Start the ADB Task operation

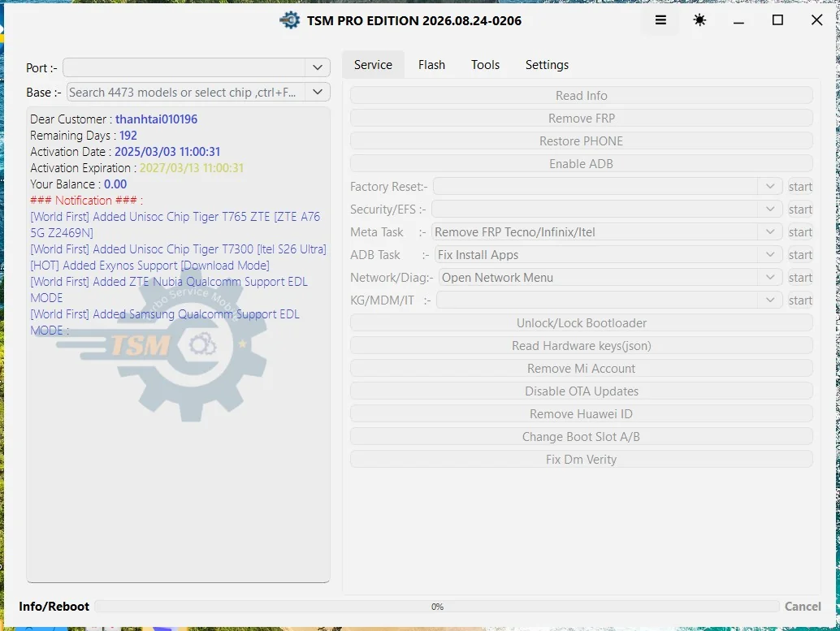click(800, 254)
